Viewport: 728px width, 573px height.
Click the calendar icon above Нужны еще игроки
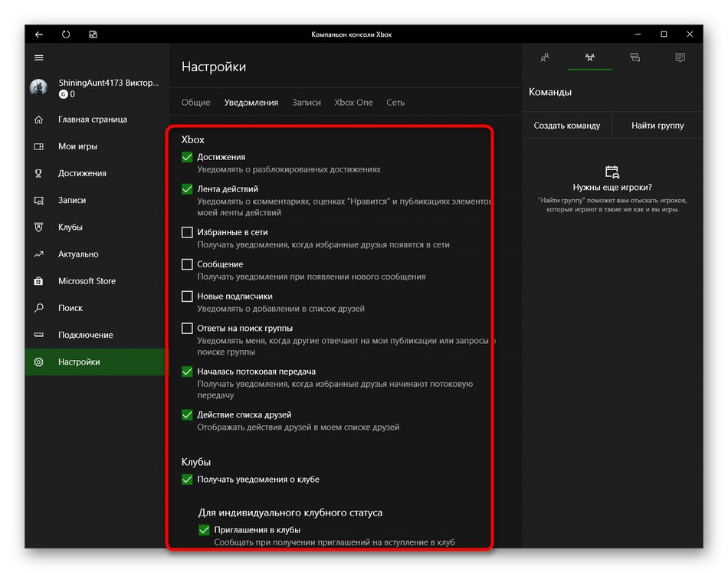coord(612,172)
